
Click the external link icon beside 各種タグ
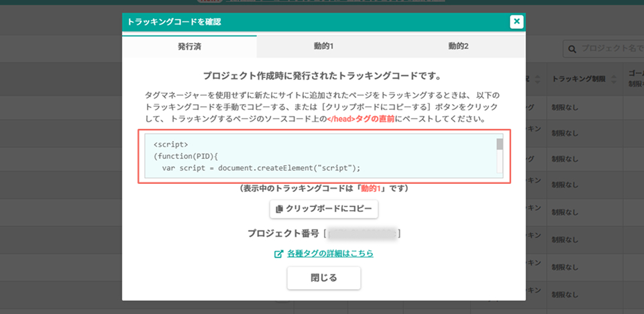click(278, 254)
